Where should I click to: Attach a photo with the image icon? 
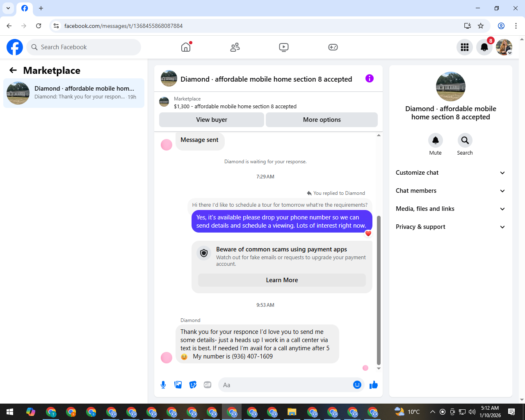point(178,385)
